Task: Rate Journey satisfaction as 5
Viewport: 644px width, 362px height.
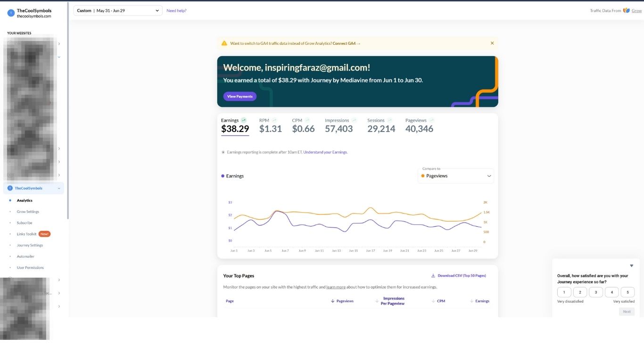Action: click(627, 292)
